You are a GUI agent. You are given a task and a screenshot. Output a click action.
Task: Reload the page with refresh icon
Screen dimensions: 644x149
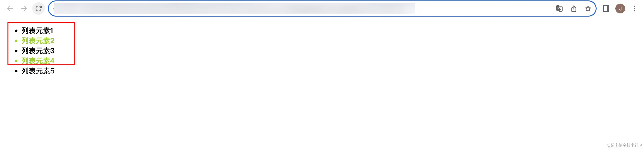point(38,9)
